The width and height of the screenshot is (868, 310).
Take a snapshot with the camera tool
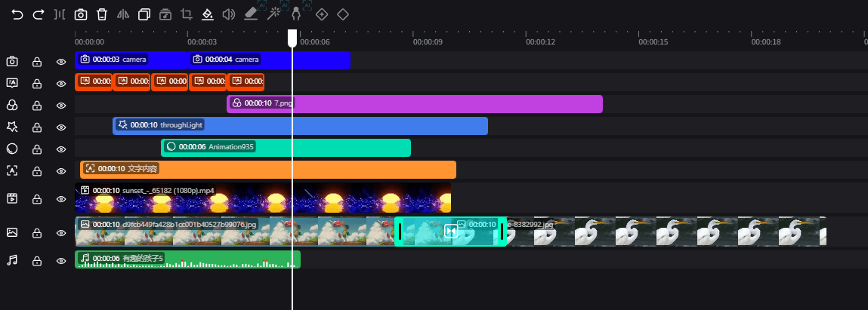pyautogui.click(x=81, y=14)
